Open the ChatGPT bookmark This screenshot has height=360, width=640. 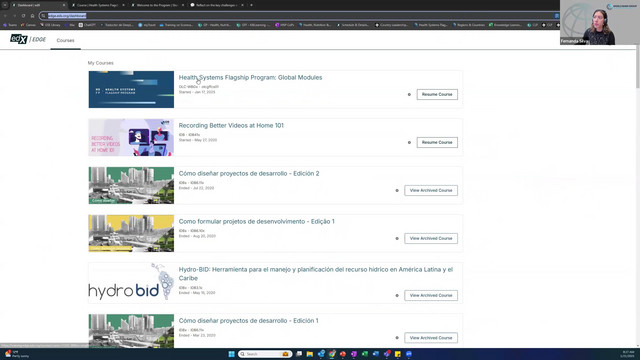point(87,25)
